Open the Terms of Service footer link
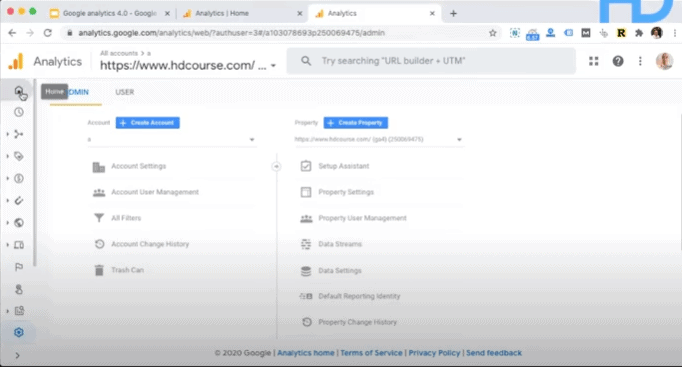This screenshot has height=367, width=682. click(x=371, y=353)
